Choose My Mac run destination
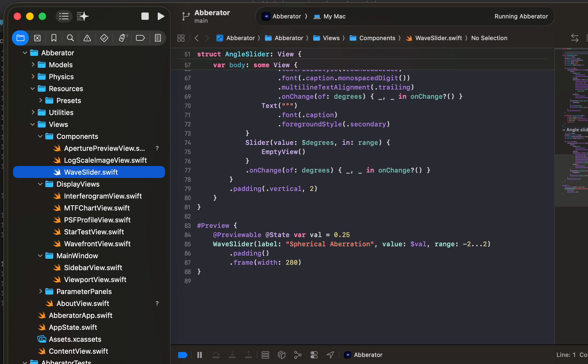The height and width of the screenshot is (364, 588). click(334, 16)
